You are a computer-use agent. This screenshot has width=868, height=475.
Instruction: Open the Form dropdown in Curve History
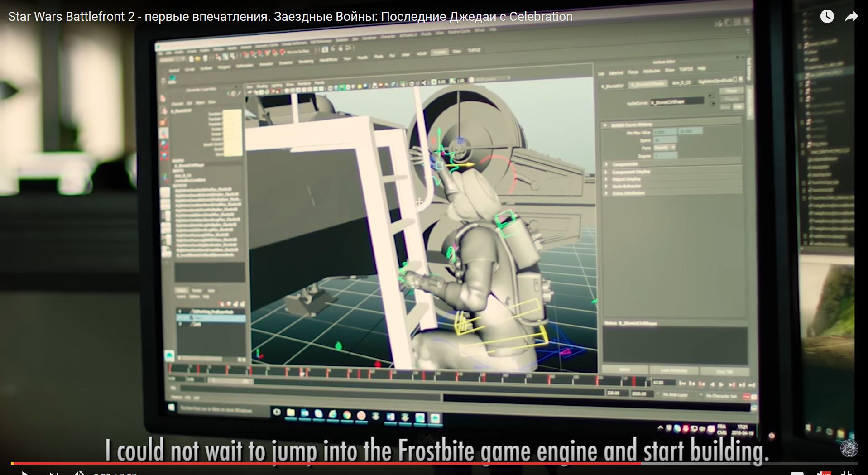[665, 148]
